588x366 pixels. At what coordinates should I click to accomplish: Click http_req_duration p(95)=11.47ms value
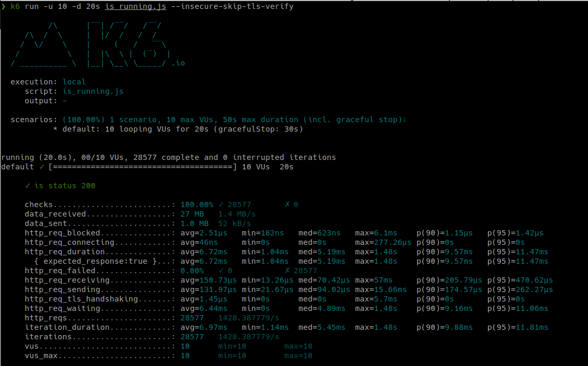pos(518,252)
